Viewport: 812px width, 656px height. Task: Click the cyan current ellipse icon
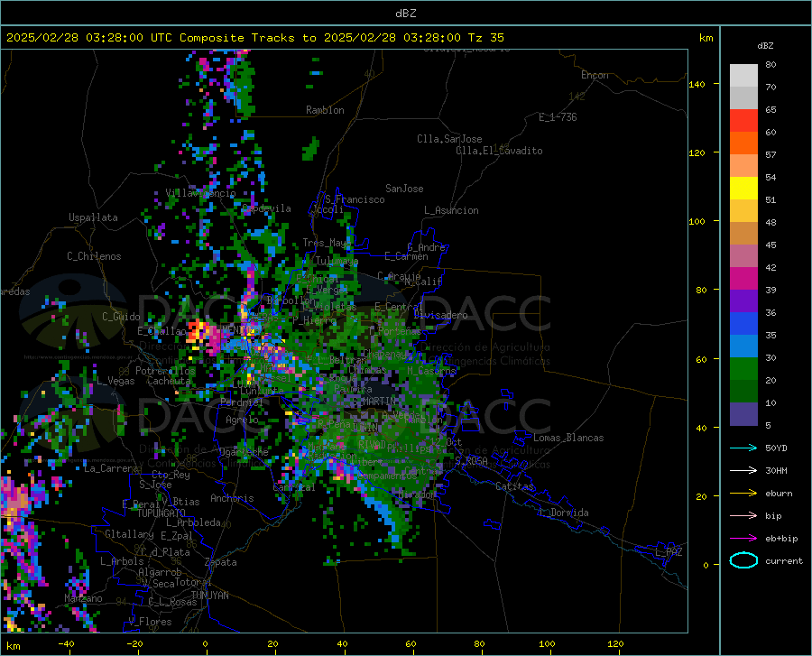(x=743, y=560)
